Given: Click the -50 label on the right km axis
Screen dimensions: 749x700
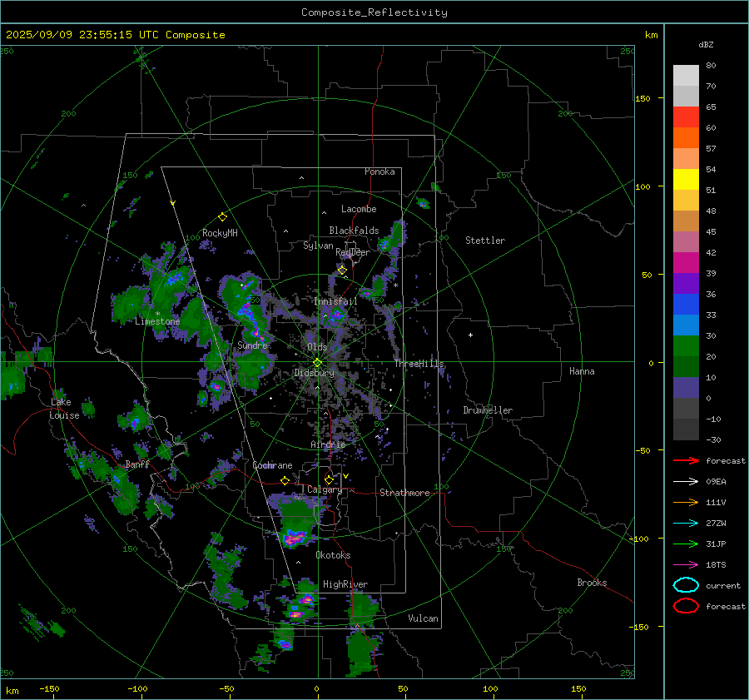Looking at the screenshot, I should pos(643,450).
